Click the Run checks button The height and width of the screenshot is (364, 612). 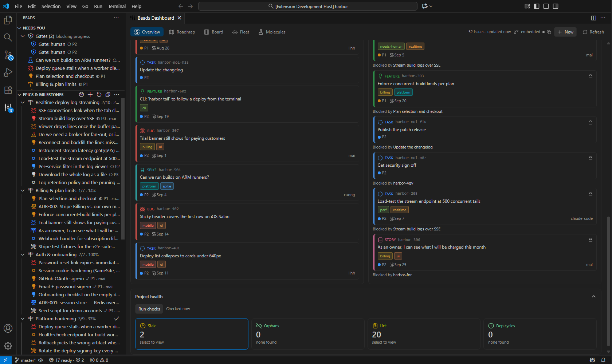[149, 309]
